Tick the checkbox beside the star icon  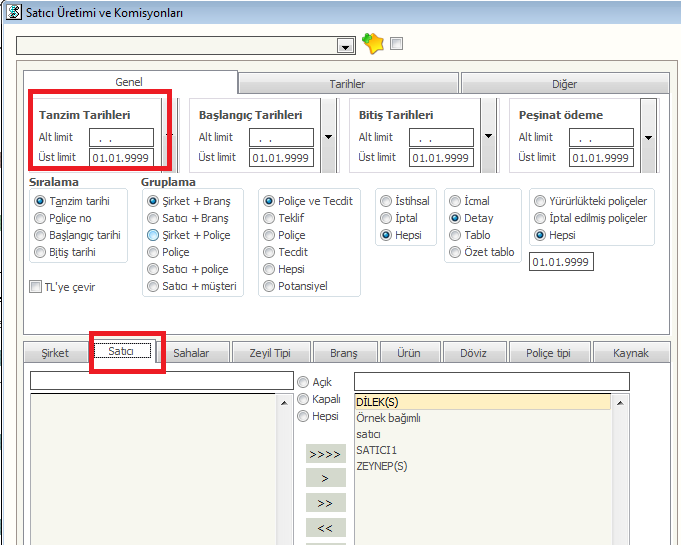pyautogui.click(x=397, y=44)
